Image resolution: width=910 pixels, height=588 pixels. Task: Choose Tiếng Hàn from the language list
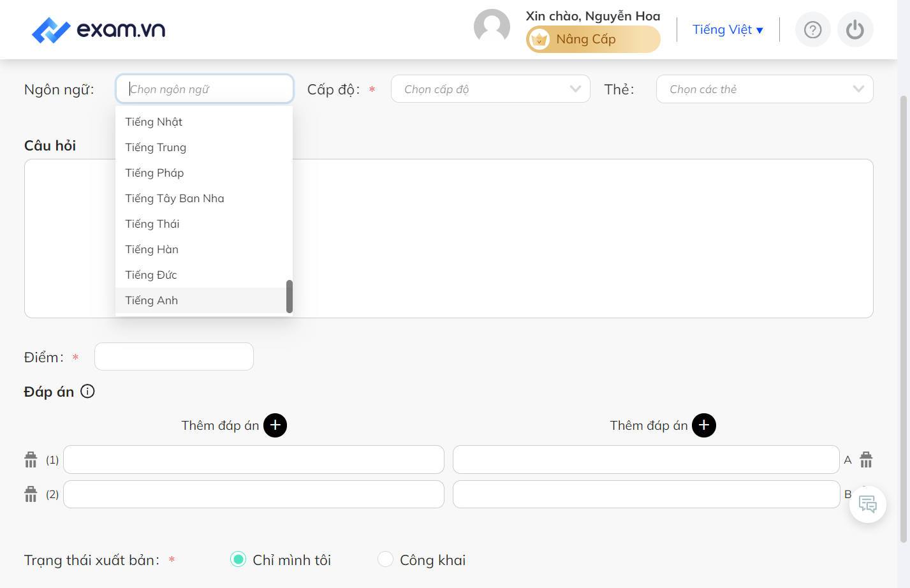point(204,249)
